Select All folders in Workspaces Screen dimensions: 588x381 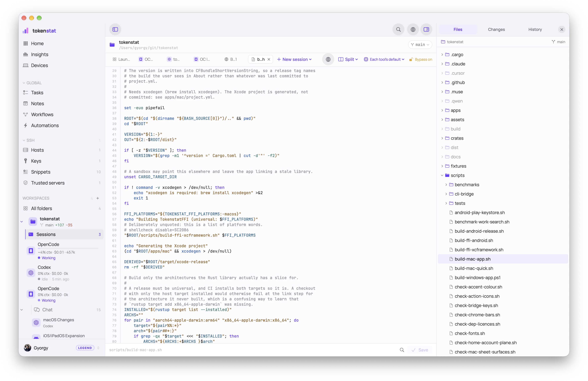[x=62, y=208]
